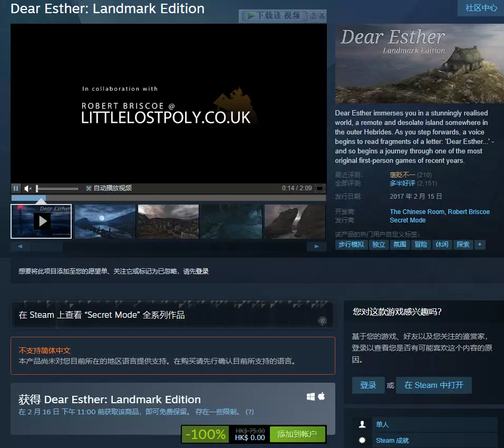This screenshot has width=504, height=448.
Task: Click the video time 0:14 / 2:09
Action: 297,188
